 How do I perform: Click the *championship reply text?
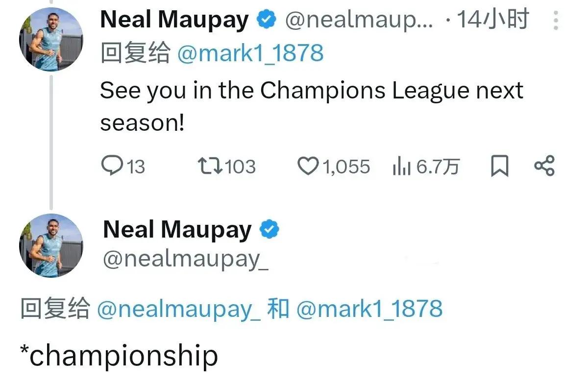tap(119, 356)
